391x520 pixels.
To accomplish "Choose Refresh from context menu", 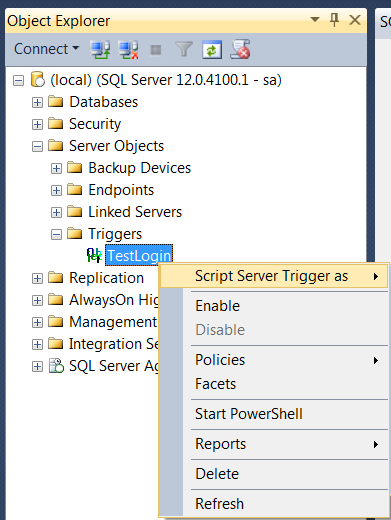I will [x=274, y=504].
